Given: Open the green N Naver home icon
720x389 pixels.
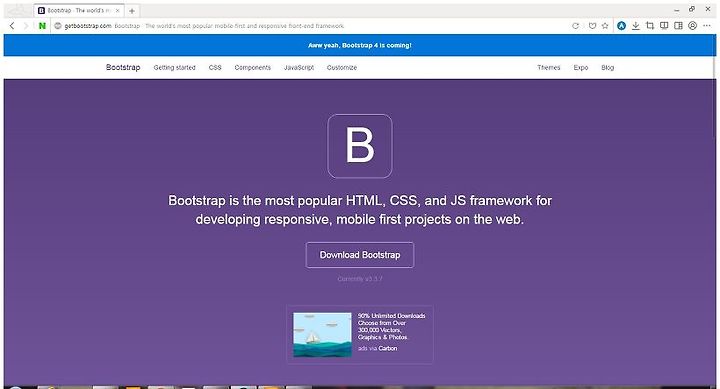Looking at the screenshot, I should pos(42,26).
